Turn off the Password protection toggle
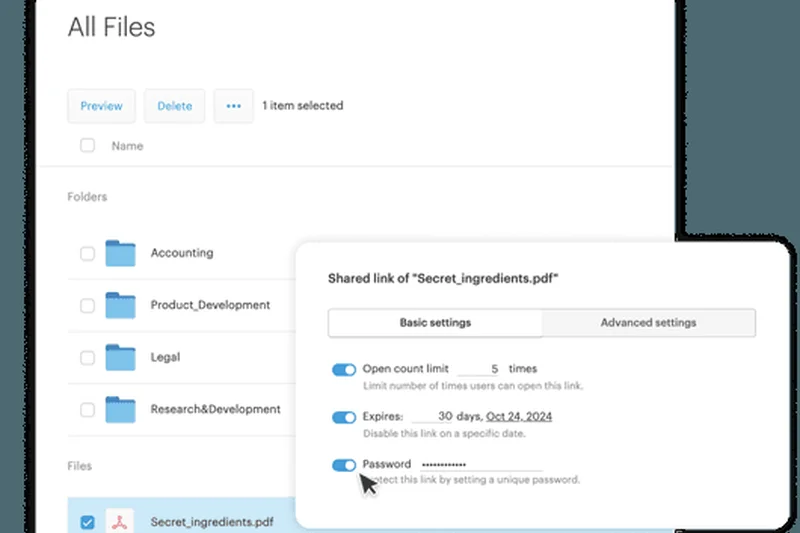This screenshot has width=800, height=533. (344, 465)
